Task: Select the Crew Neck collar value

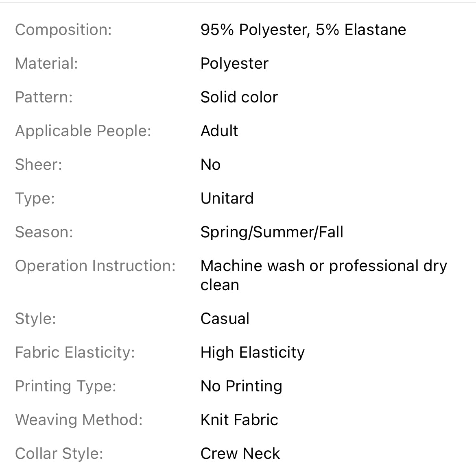Action: (x=240, y=454)
